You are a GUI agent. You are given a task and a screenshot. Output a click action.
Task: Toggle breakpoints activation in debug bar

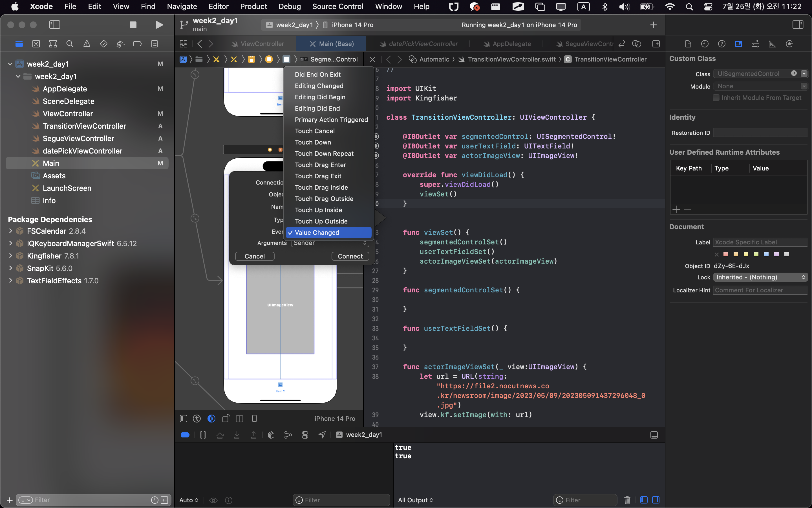click(185, 435)
